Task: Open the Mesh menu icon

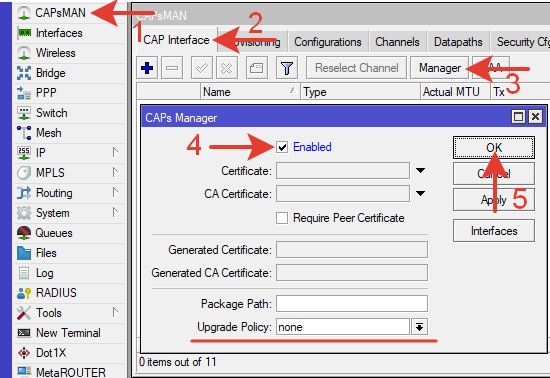Action: (x=24, y=133)
